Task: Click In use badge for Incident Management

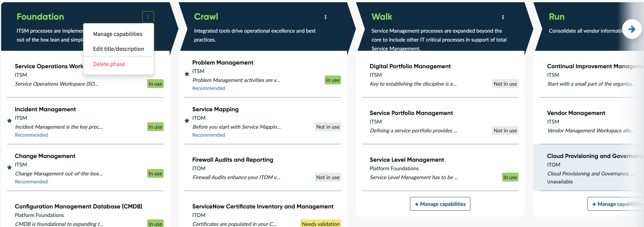Action: point(155,127)
